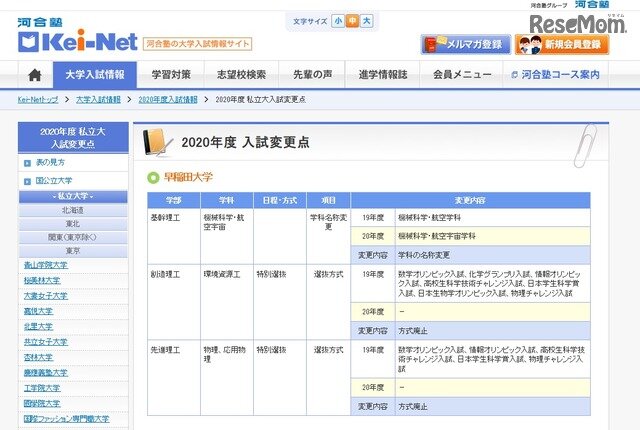Open the 青山学院大学 link
Viewport: 640px width, 430px height.
[x=46, y=265]
